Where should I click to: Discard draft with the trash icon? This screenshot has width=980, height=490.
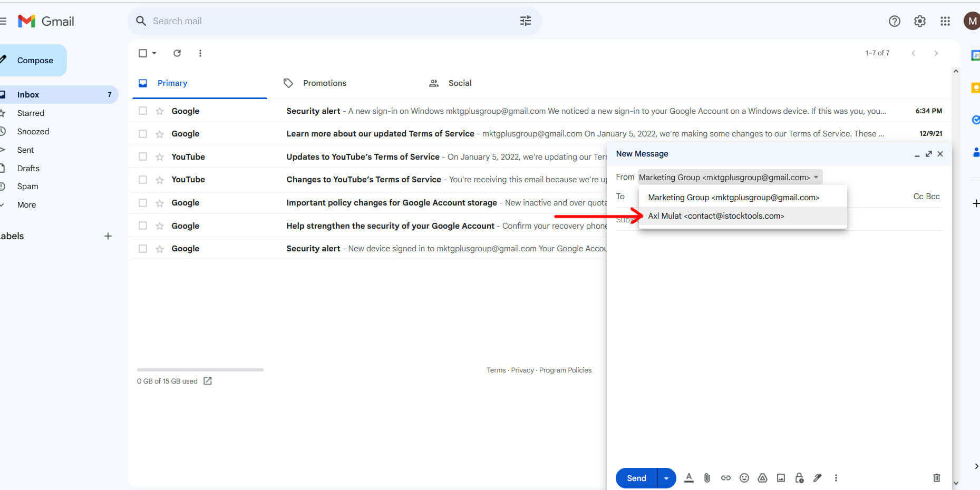936,478
